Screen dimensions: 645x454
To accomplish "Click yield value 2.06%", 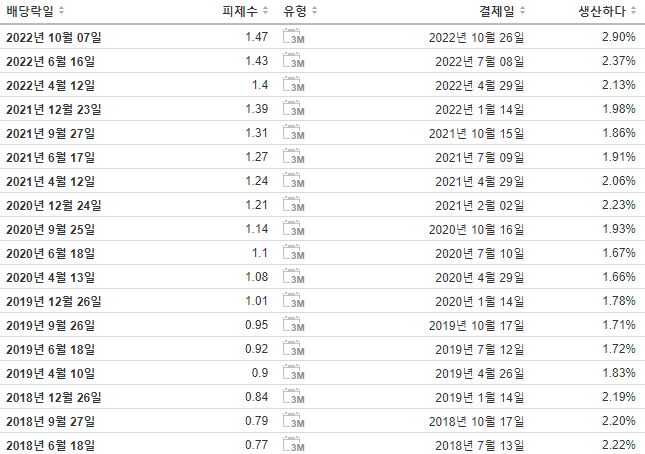I will coord(619,181).
